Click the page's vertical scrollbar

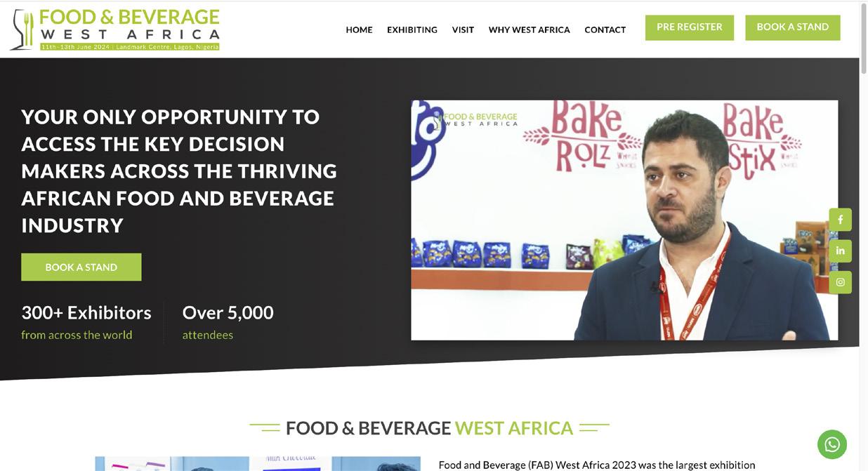point(863,236)
